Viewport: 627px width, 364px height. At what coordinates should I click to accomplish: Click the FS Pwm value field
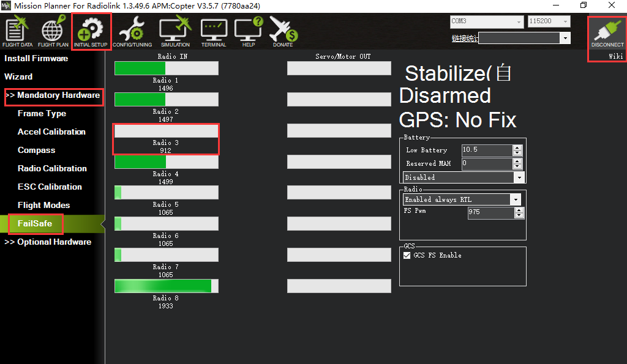tap(490, 212)
